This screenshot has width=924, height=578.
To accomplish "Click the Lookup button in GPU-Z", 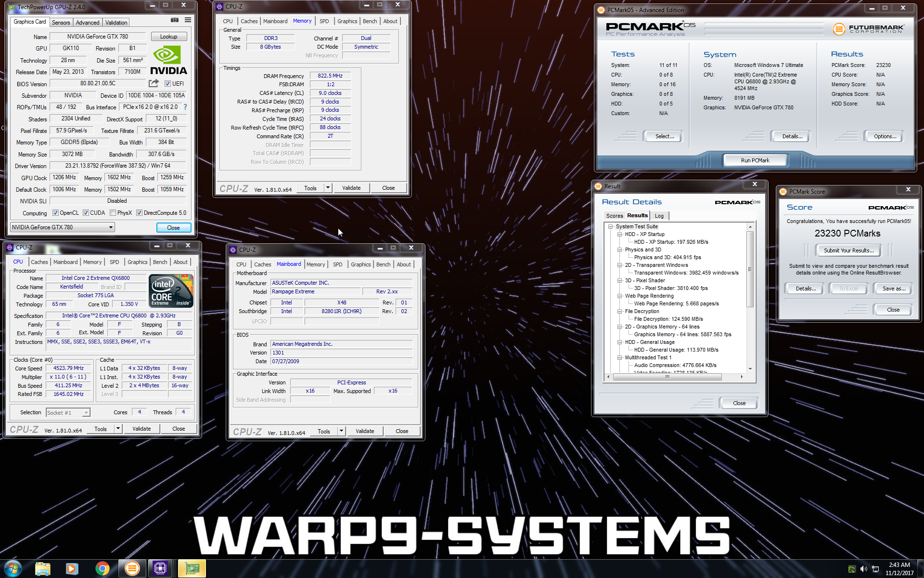I will pyautogui.click(x=168, y=37).
